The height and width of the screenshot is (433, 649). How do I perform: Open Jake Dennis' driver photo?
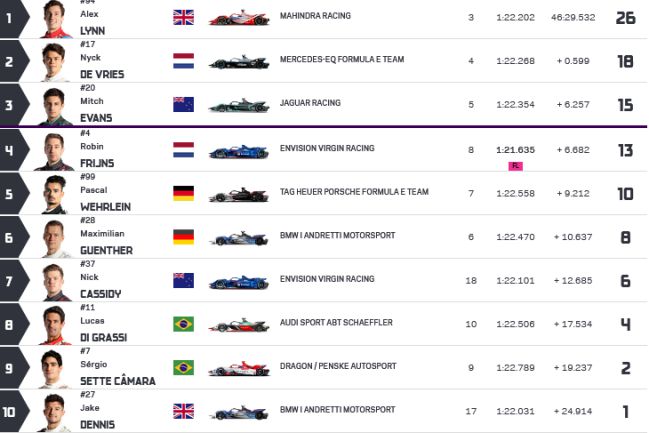click(x=54, y=413)
